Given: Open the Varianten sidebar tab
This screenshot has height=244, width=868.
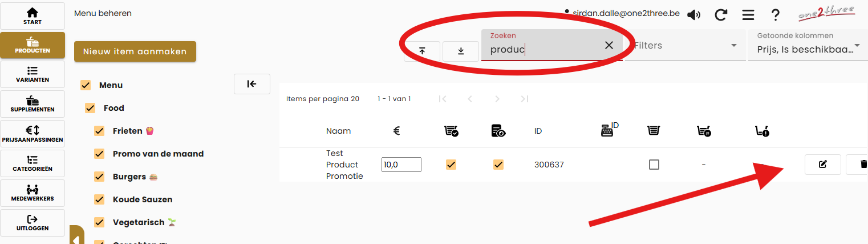Looking at the screenshot, I should click(x=33, y=74).
